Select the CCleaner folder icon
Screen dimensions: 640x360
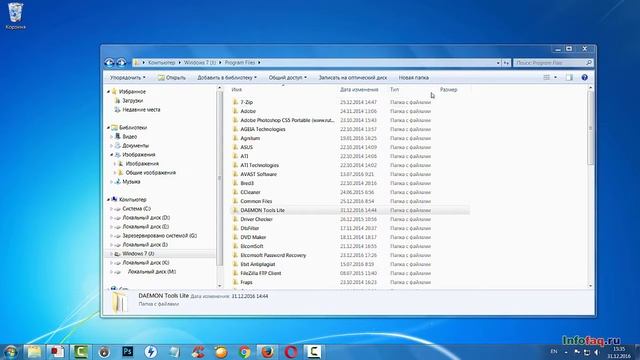[235, 192]
